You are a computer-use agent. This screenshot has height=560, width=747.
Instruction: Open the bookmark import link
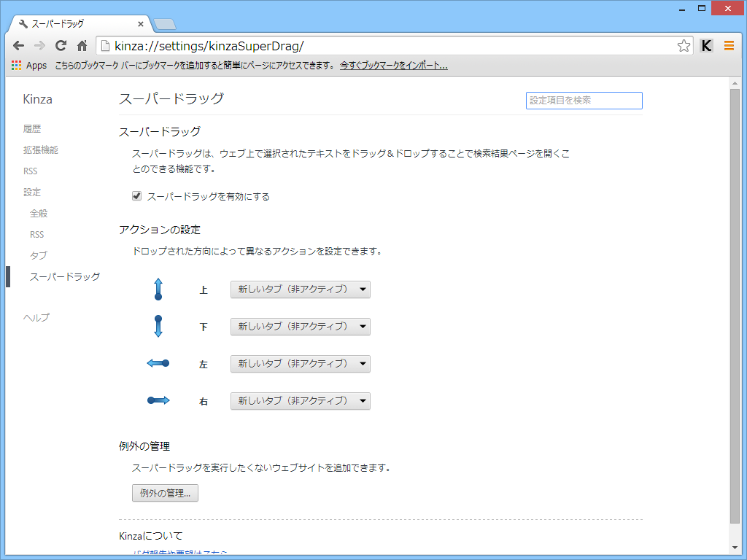394,65
